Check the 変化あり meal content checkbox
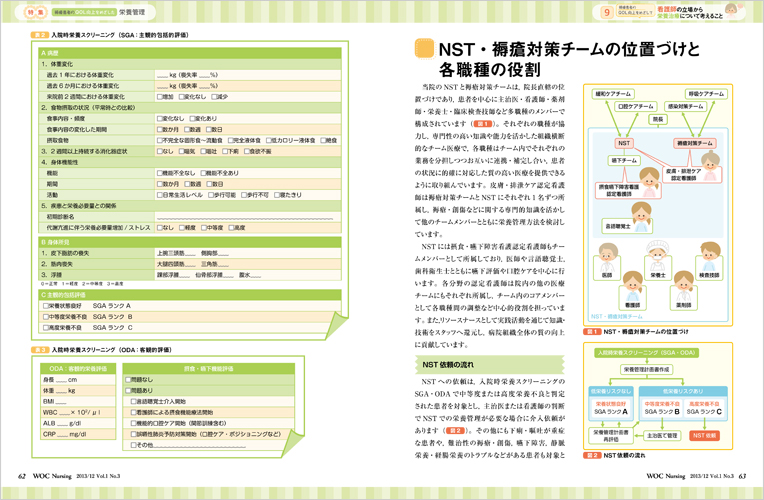Image resolution: width=764 pixels, height=500 pixels. pyautogui.click(x=192, y=118)
